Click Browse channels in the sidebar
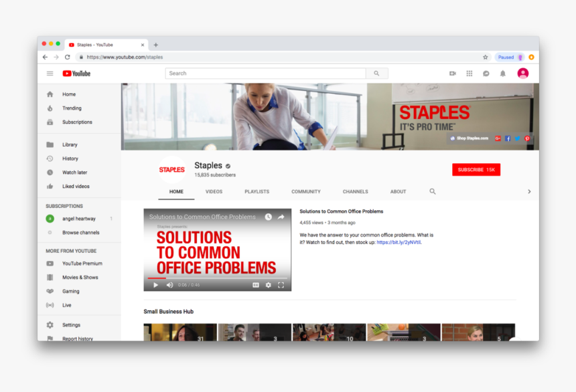The height and width of the screenshot is (392, 576). point(79,233)
